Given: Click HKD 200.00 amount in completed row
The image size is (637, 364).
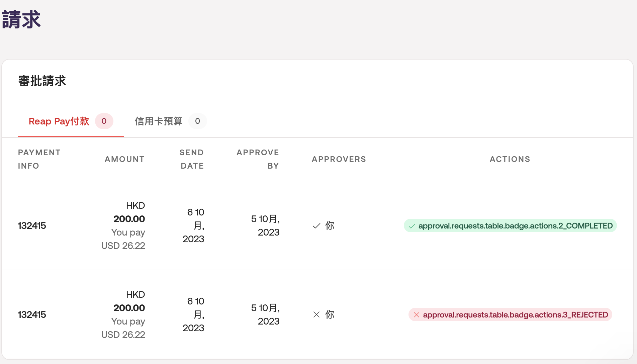Looking at the screenshot, I should [129, 219].
